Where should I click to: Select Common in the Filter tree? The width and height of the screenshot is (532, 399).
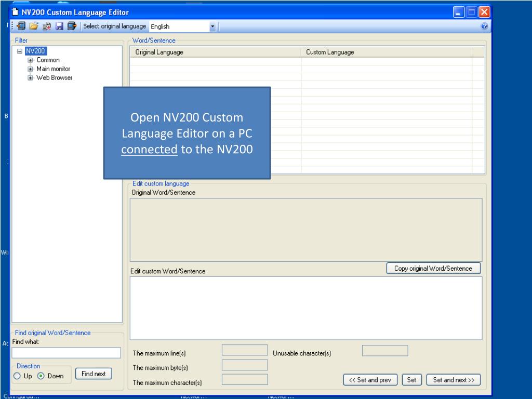click(48, 60)
